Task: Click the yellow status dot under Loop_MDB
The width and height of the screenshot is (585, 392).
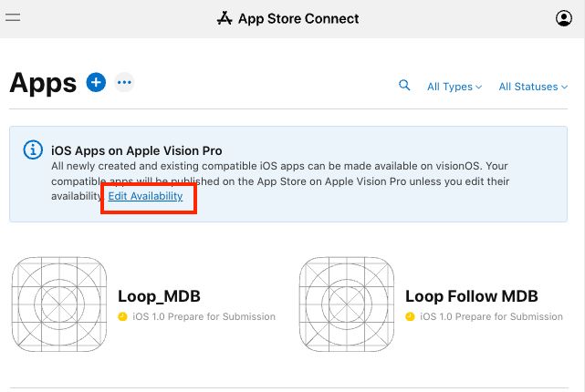Action: pos(123,317)
